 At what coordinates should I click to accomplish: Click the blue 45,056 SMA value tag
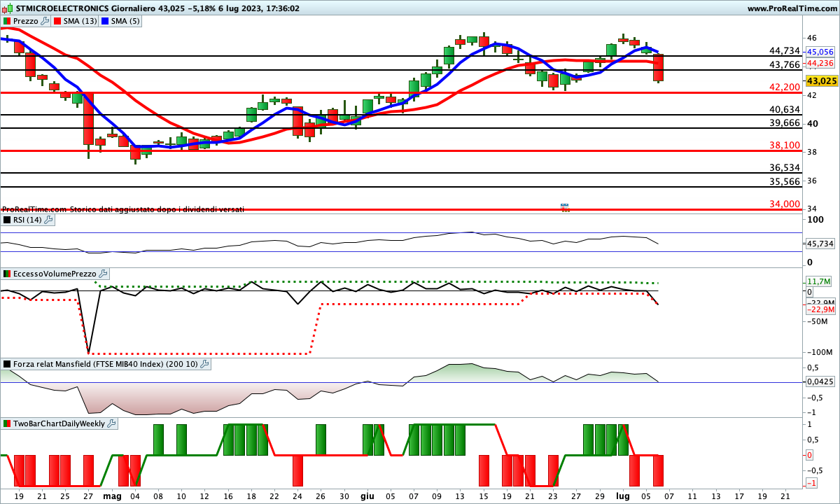(x=820, y=52)
